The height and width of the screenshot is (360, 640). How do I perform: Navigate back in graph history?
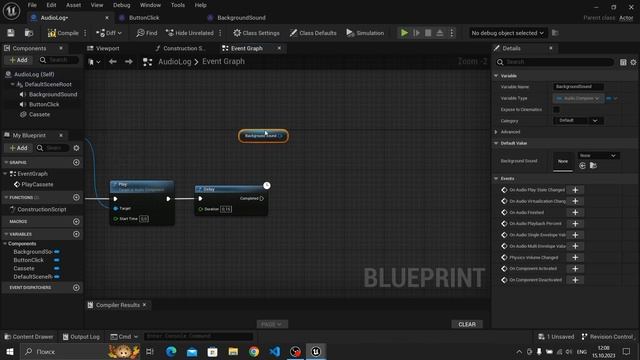tap(113, 62)
